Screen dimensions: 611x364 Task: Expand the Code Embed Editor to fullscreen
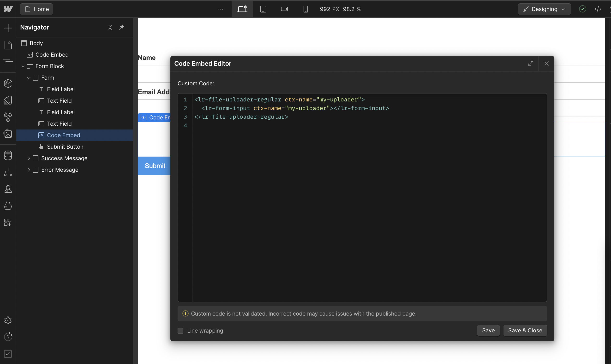click(x=531, y=64)
